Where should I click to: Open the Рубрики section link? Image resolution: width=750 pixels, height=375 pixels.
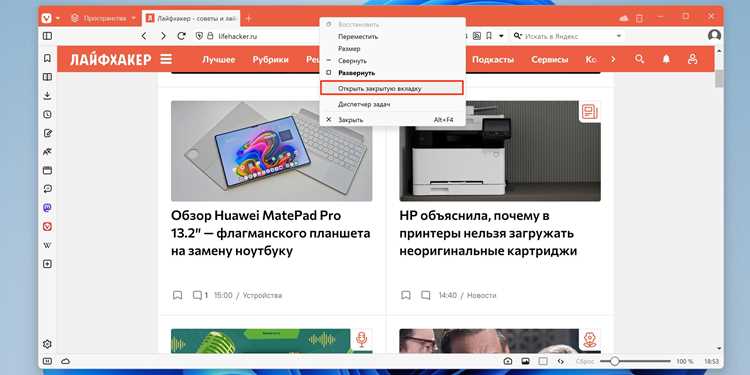point(271,59)
